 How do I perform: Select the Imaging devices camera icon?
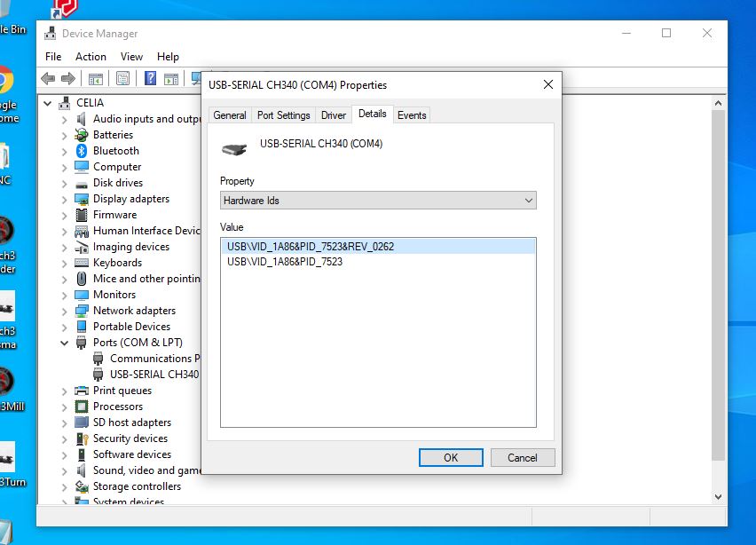pos(82,247)
